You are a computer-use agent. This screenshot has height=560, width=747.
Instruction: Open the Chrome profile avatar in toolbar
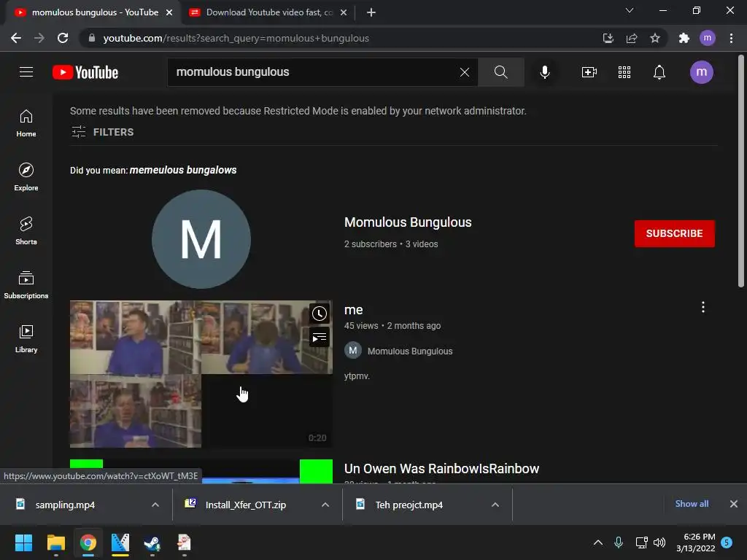708,38
